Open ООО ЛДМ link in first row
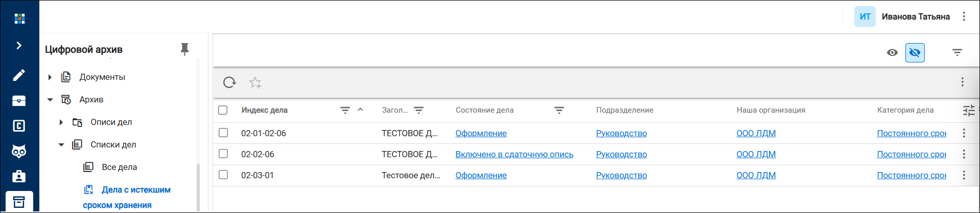The image size is (980, 213). point(756,133)
